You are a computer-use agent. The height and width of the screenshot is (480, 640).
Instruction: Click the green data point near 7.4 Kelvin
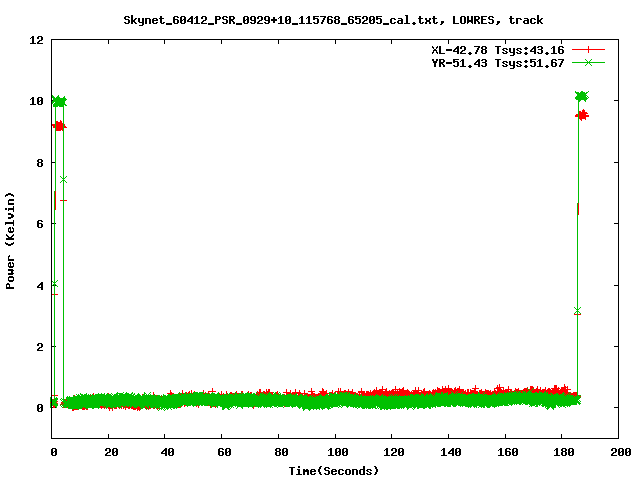coord(63,180)
